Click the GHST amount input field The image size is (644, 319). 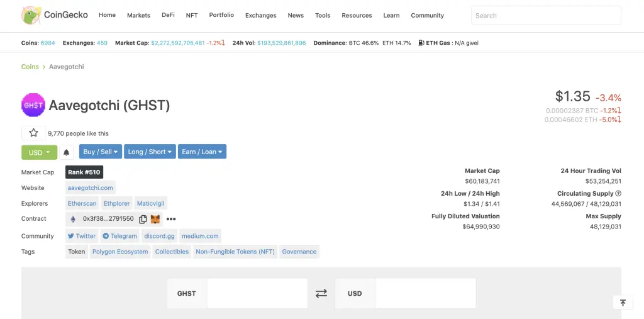257,293
